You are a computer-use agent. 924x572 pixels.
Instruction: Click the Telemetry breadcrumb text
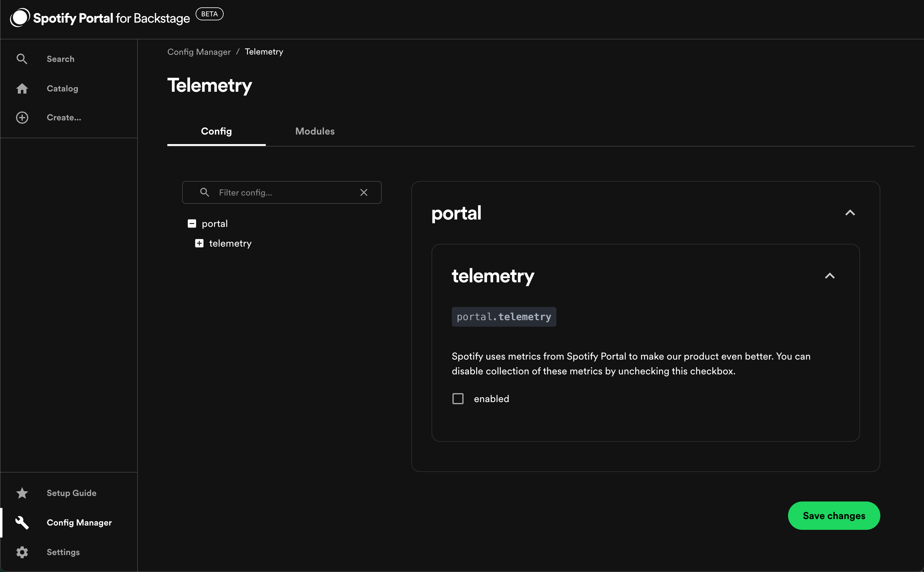(264, 51)
